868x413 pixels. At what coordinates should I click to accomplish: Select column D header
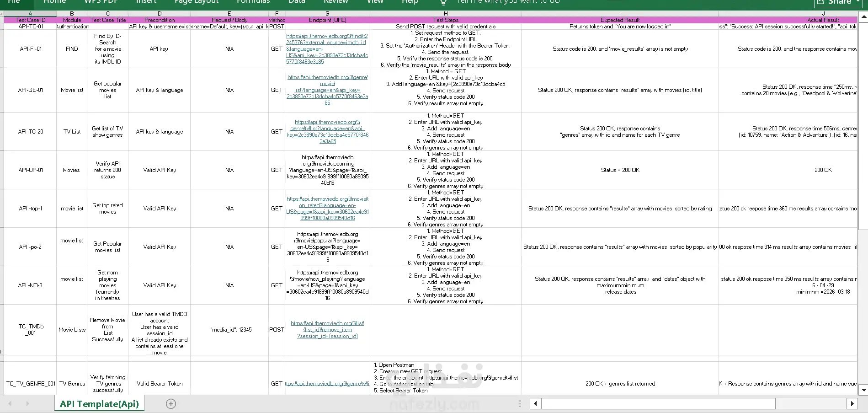(x=160, y=14)
